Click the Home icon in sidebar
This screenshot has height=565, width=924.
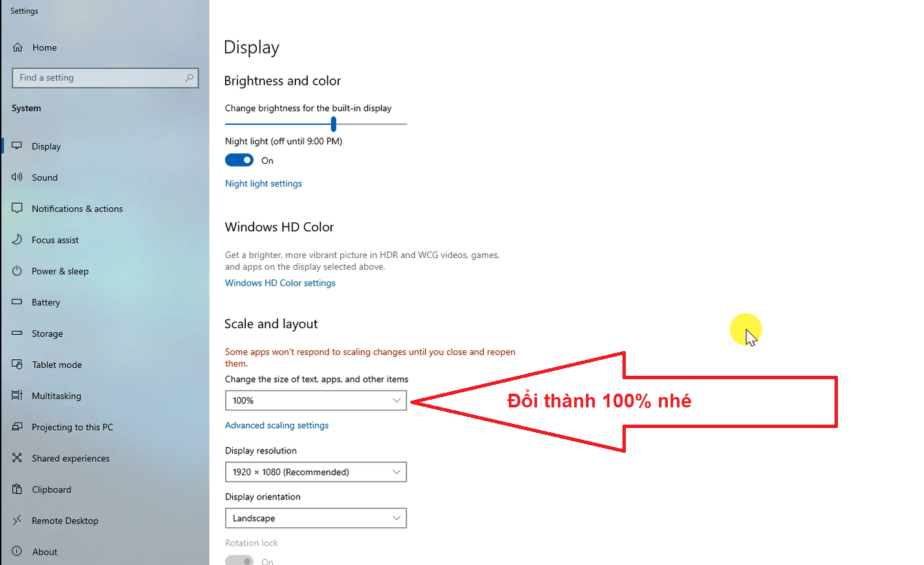[18, 47]
